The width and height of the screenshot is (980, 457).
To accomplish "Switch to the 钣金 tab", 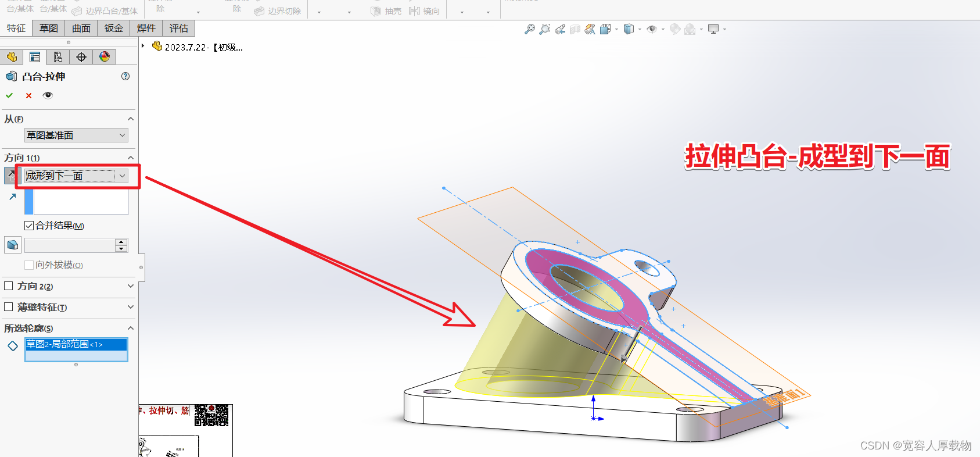I will point(114,28).
